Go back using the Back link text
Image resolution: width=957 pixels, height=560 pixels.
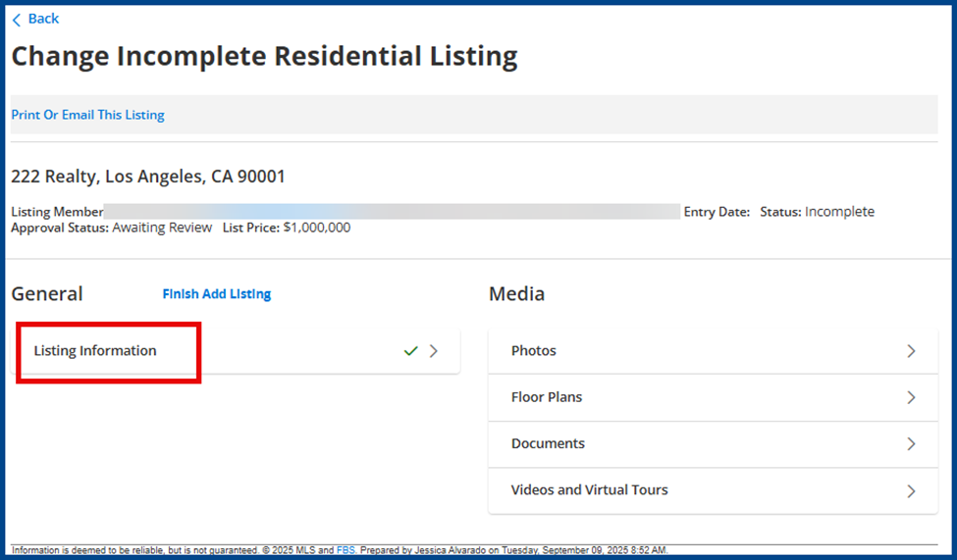click(x=43, y=19)
